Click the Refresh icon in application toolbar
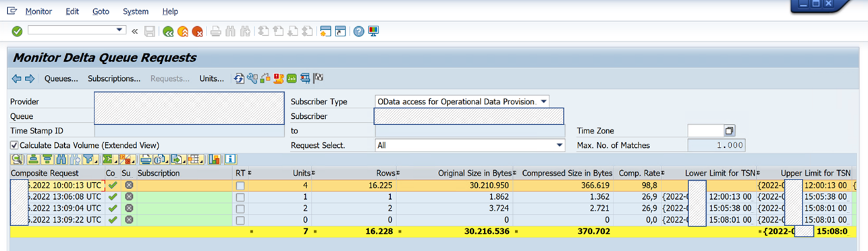Image resolution: width=868 pixels, height=251 pixels. point(239,79)
